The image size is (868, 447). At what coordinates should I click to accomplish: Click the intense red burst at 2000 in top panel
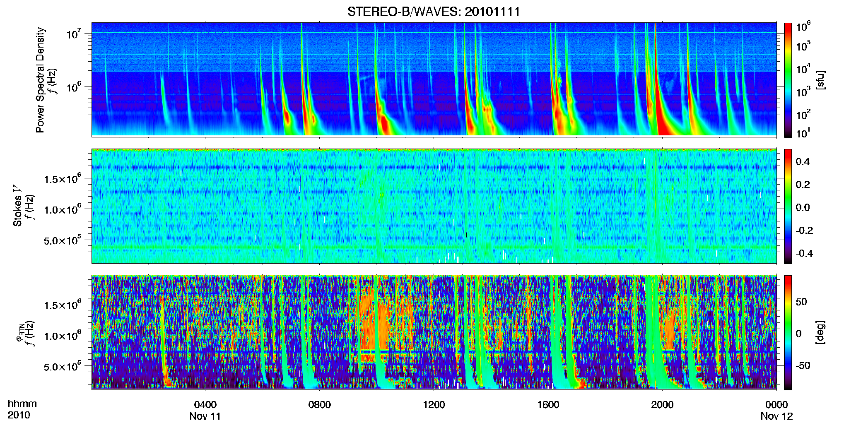tap(663, 124)
